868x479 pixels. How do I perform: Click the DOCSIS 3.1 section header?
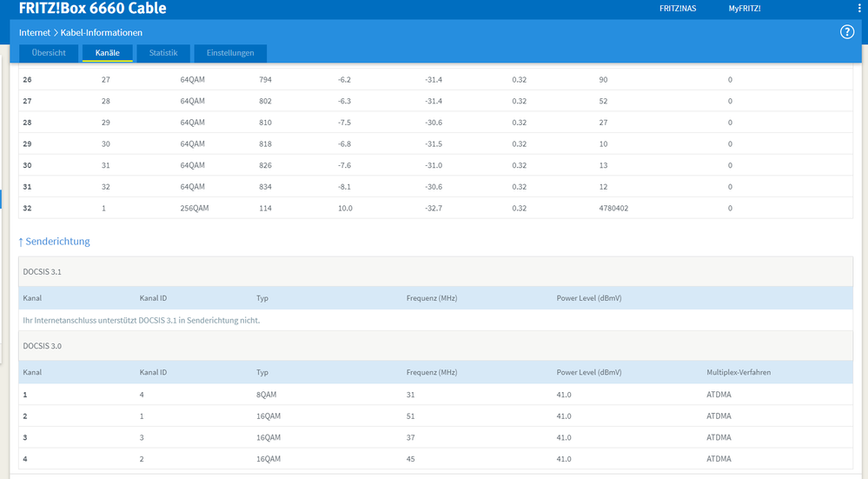(435, 272)
